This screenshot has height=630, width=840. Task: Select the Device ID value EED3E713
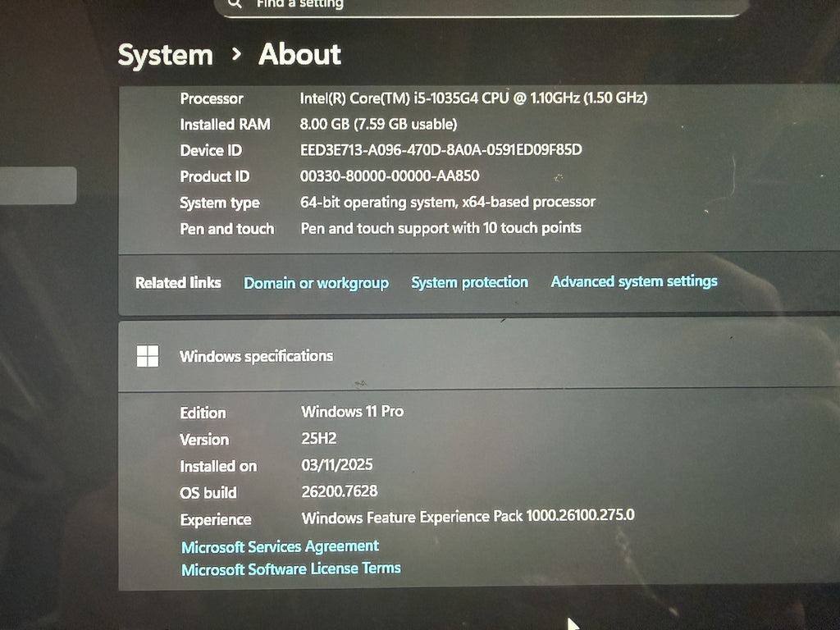441,149
